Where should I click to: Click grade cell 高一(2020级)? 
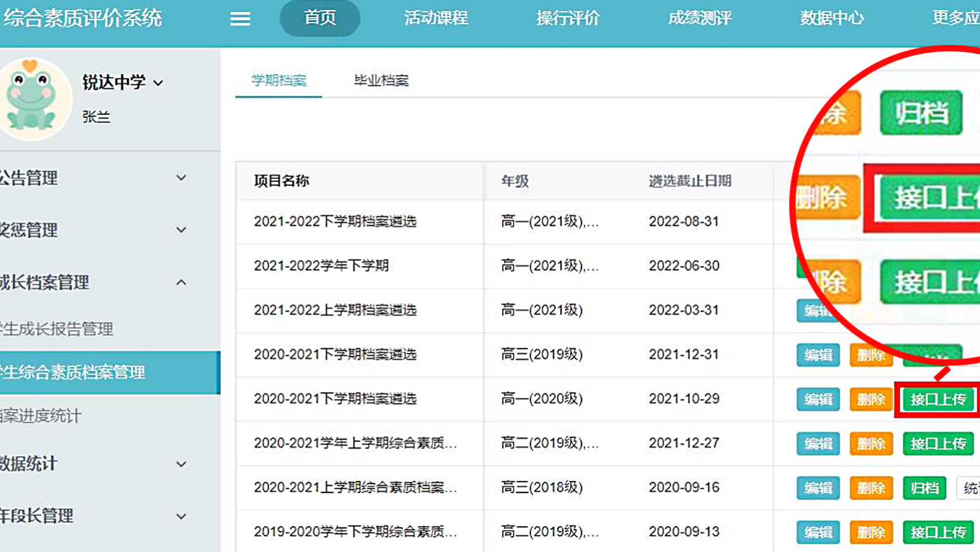(542, 398)
